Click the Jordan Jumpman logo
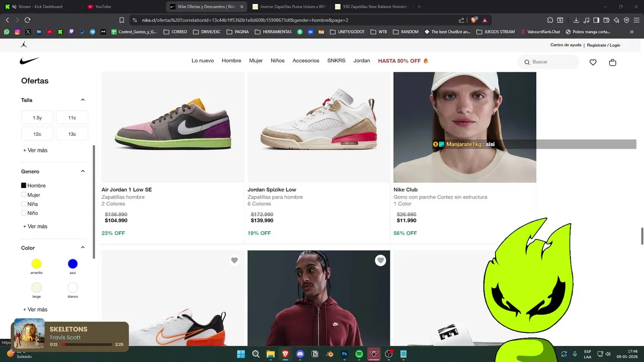Screen dimensions: 644x362 coord(24,45)
